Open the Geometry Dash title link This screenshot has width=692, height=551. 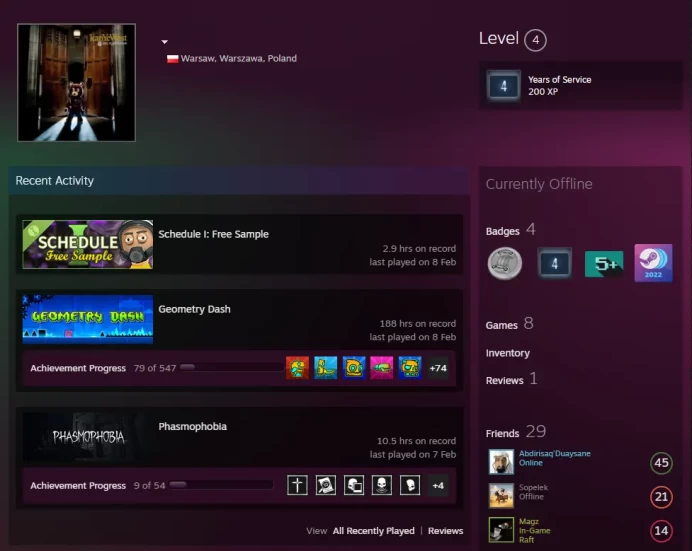coord(194,309)
